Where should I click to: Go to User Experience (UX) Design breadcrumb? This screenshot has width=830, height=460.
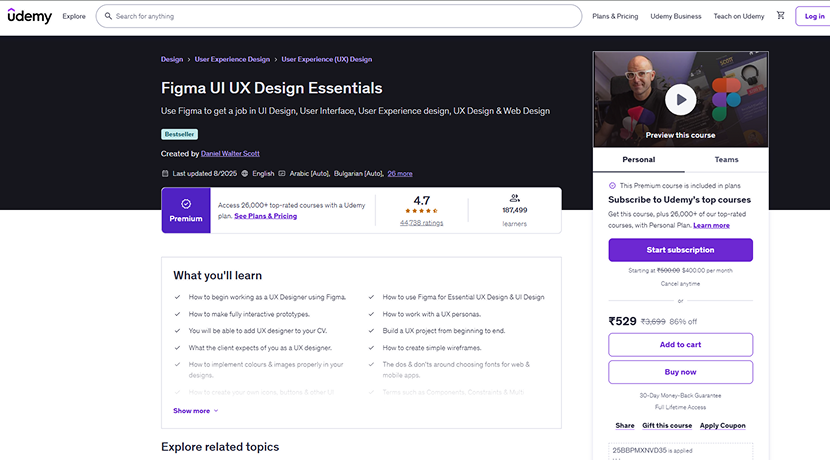pos(327,59)
